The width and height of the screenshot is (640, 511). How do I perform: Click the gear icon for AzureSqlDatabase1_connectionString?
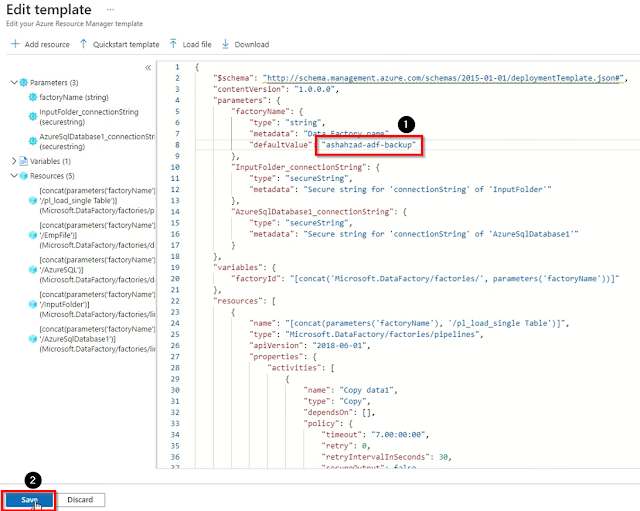click(33, 141)
